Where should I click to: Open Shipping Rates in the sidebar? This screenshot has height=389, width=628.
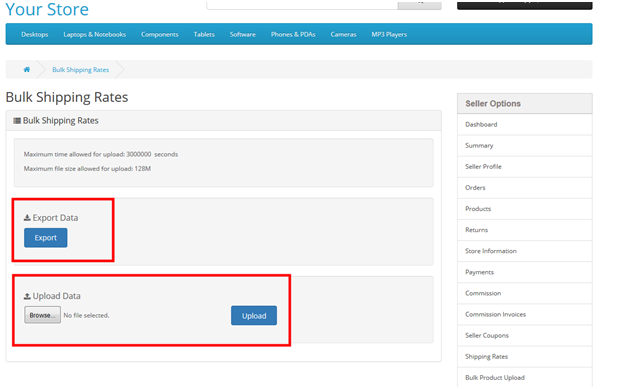[525, 357]
